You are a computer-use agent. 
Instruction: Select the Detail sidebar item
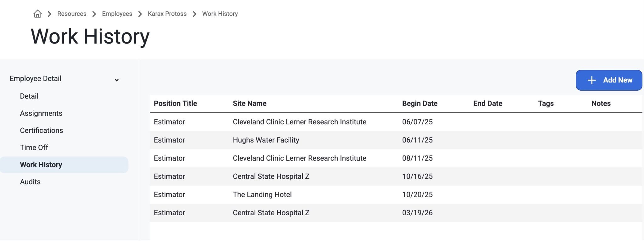coord(29,96)
